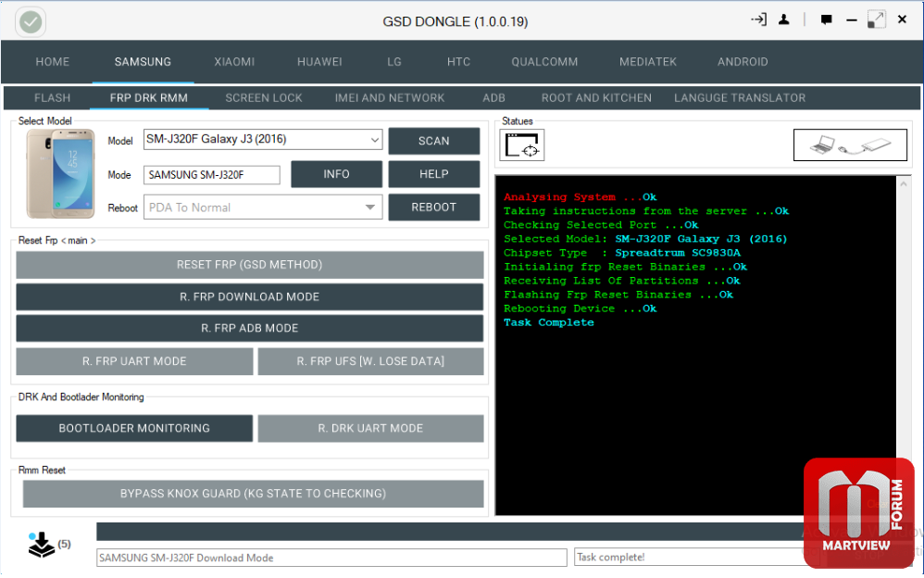Click the laptop-to-phone connection icon
Image resolution: width=924 pixels, height=578 pixels.
[x=850, y=145]
